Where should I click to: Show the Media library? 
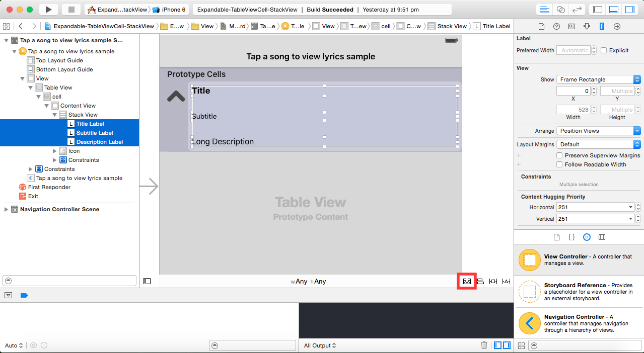point(602,237)
